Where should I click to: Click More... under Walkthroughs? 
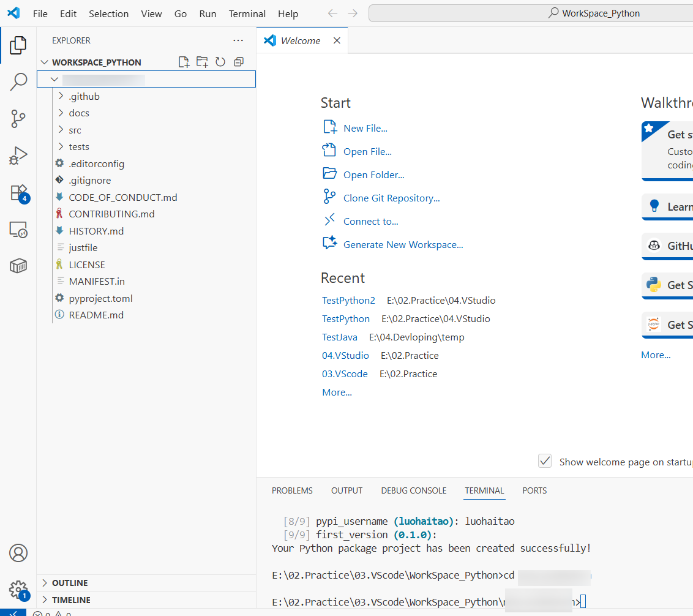coord(656,355)
